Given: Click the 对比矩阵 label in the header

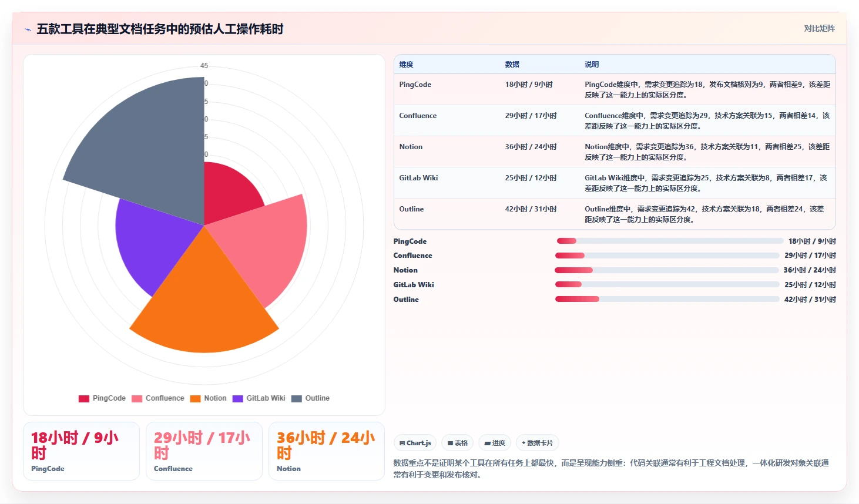Looking at the screenshot, I should pos(819,28).
